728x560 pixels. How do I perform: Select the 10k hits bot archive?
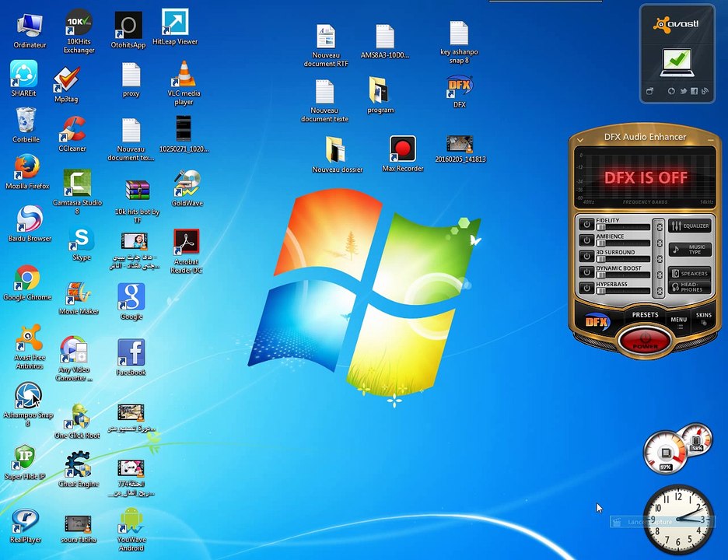point(138,201)
